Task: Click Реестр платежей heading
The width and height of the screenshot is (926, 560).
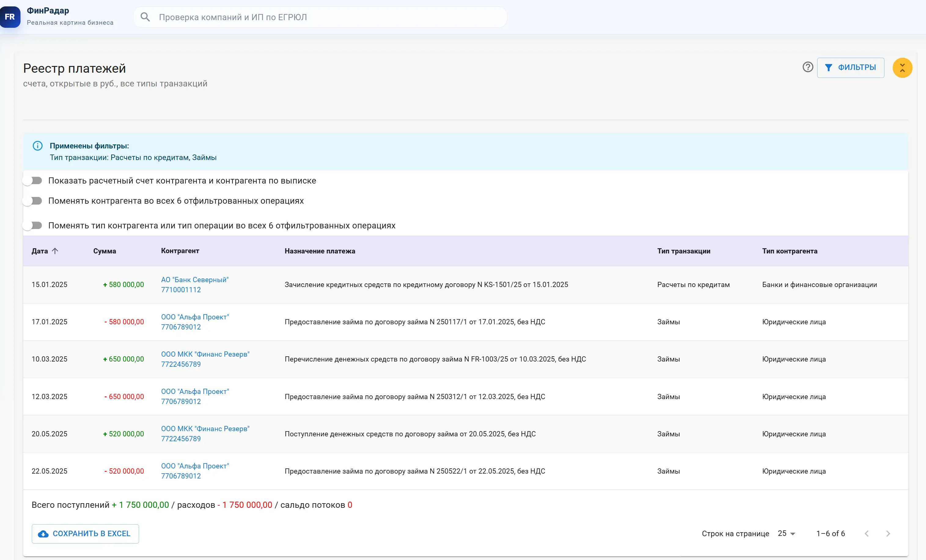Action: point(74,68)
